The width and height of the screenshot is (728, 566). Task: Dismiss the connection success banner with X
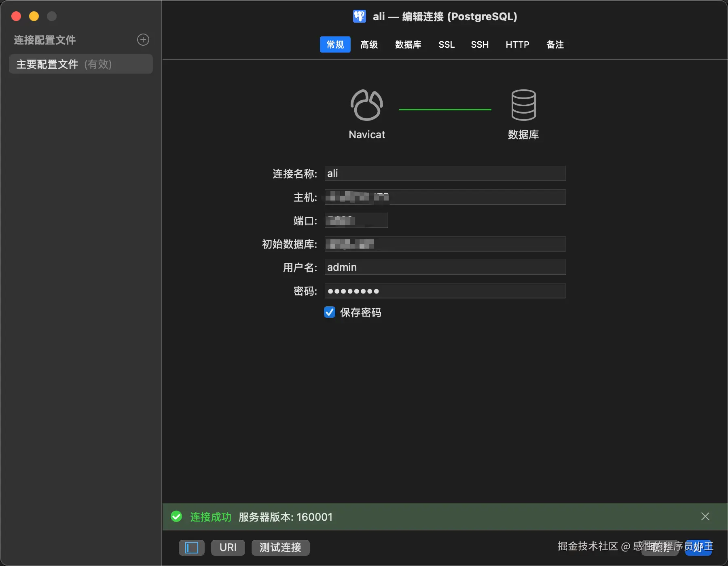705,516
